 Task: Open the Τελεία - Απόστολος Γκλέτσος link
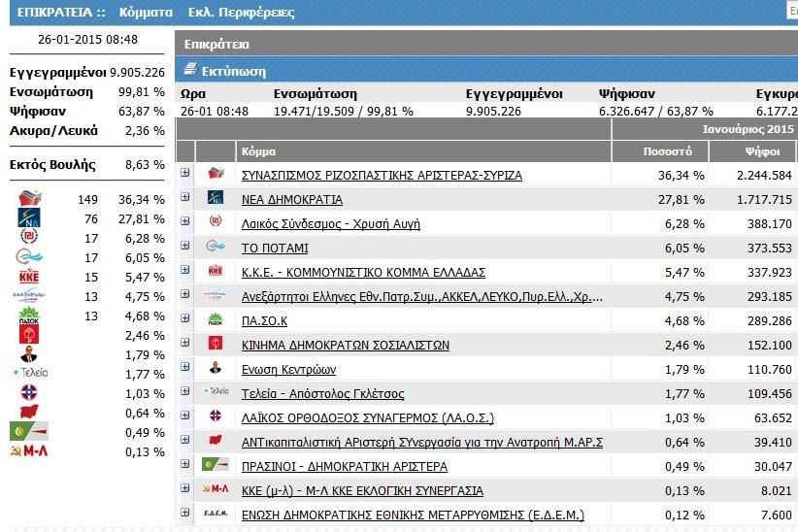tap(322, 394)
